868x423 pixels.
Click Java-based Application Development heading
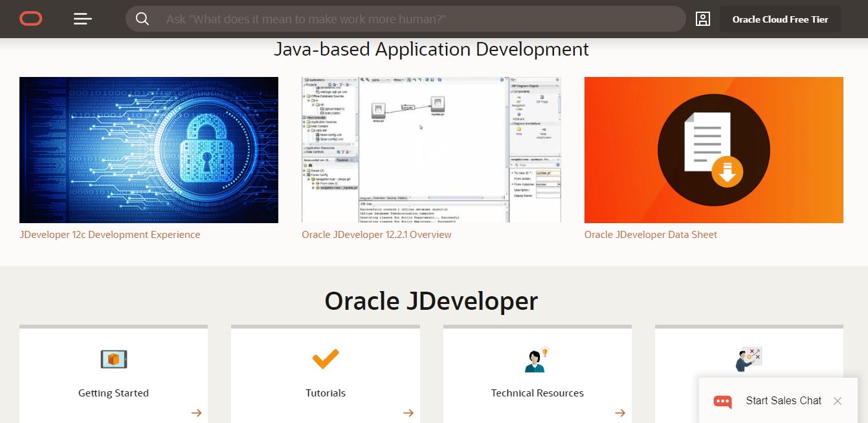click(x=431, y=49)
